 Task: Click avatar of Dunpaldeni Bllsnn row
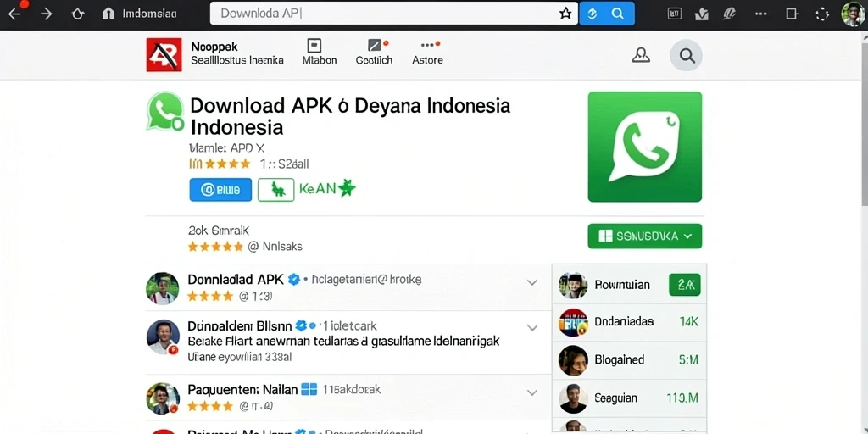(x=163, y=337)
